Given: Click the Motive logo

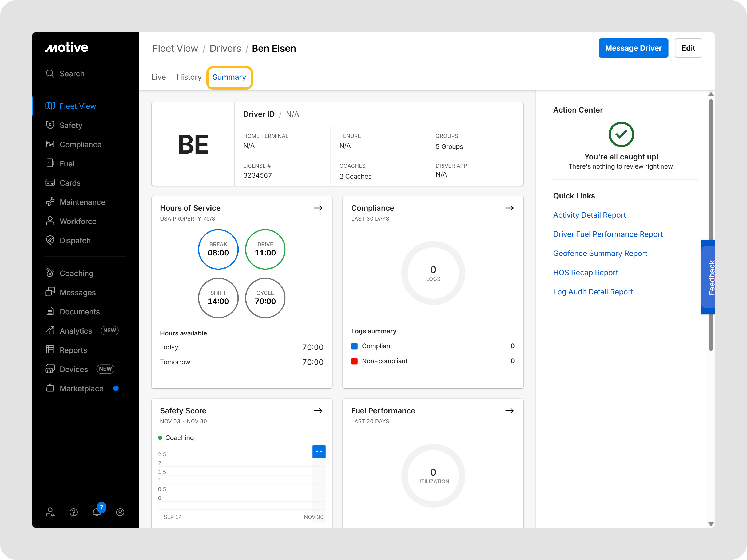Looking at the screenshot, I should click(x=66, y=47).
